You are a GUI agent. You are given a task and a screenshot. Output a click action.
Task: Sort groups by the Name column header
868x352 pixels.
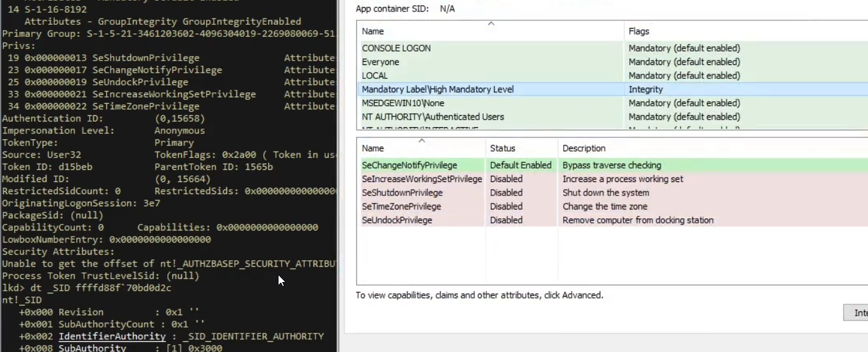click(490, 31)
